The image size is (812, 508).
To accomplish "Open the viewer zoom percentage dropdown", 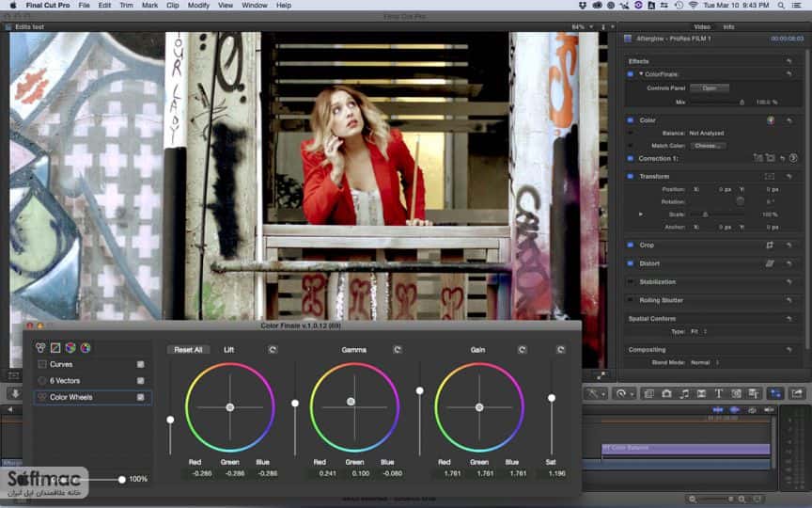I will tap(582, 26).
